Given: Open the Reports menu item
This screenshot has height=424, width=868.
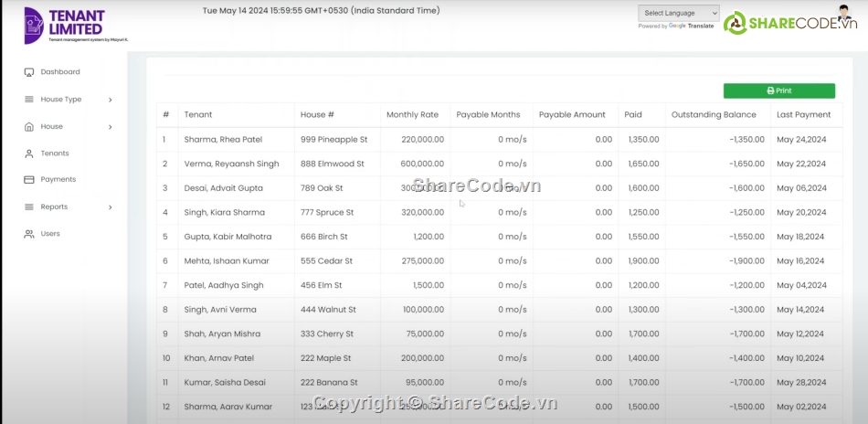Looking at the screenshot, I should [54, 207].
